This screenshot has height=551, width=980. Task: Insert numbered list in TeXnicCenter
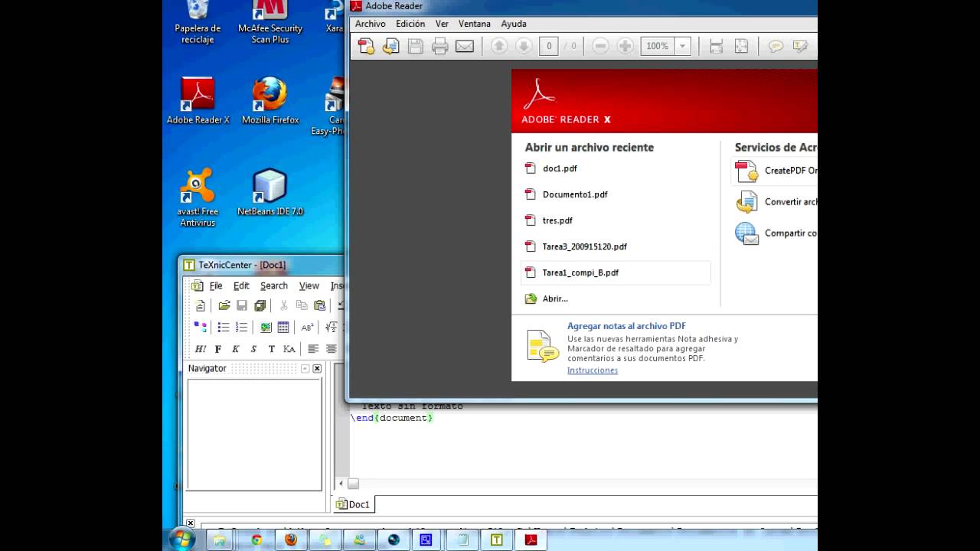pos(241,327)
